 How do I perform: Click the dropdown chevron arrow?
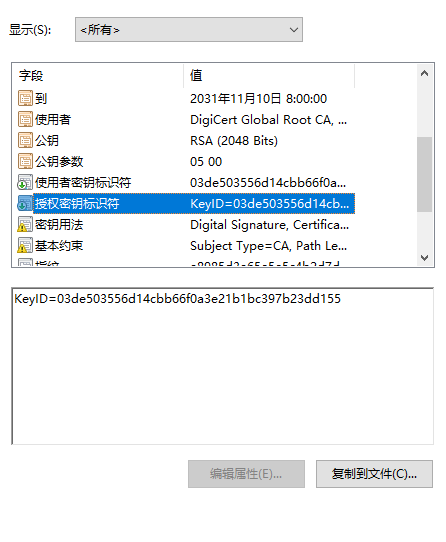point(294,30)
